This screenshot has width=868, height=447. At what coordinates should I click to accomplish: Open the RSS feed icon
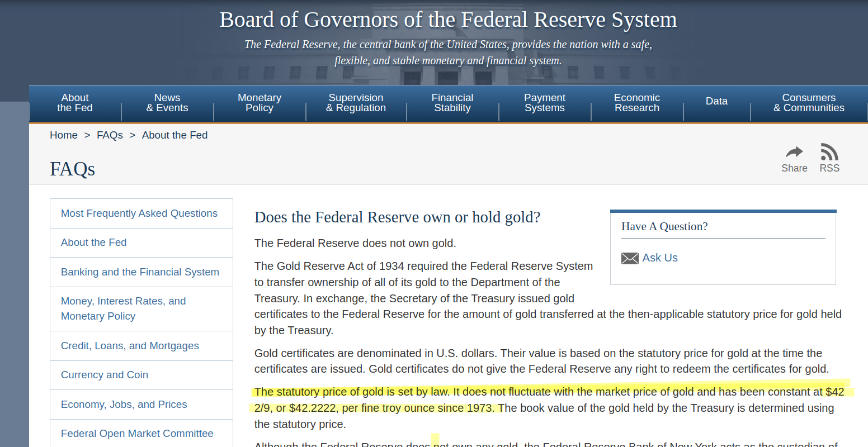point(829,152)
